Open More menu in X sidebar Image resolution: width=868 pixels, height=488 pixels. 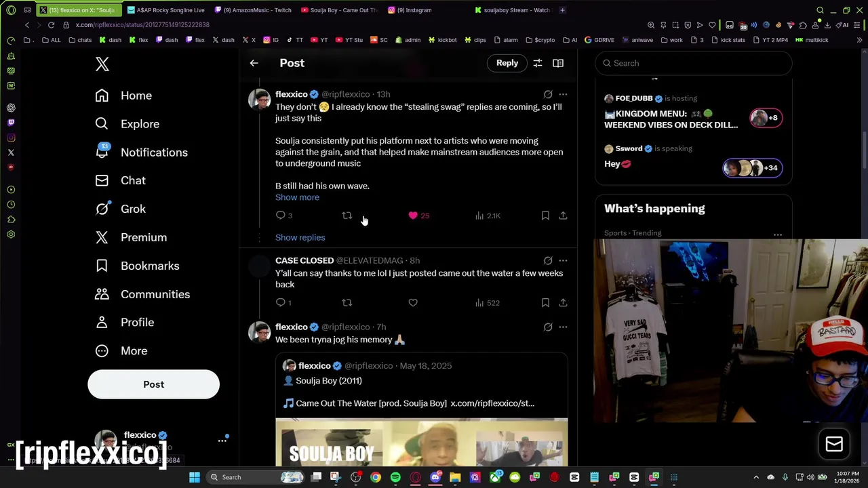(121, 351)
